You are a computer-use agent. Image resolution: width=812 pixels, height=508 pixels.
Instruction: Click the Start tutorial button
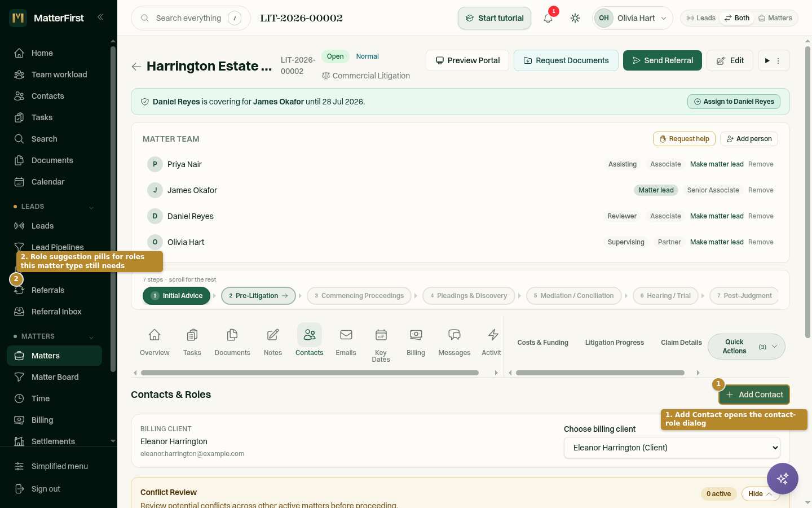tap(495, 18)
